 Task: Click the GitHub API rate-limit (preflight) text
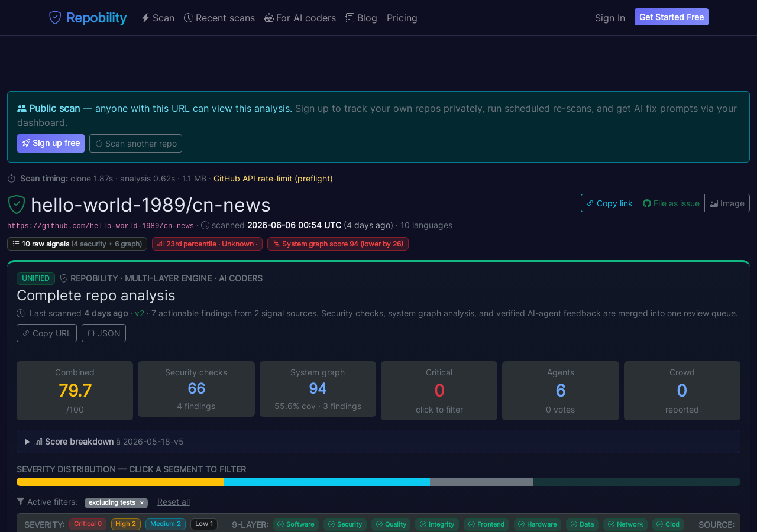(273, 179)
